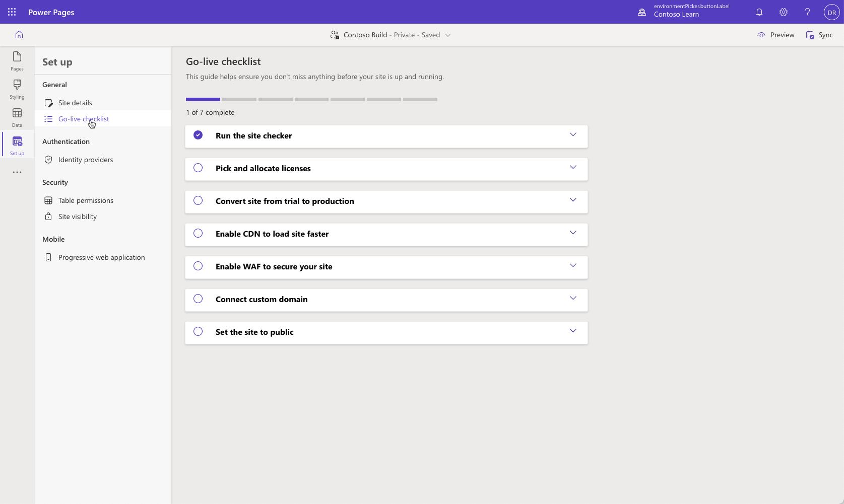Open Help via the question mark icon
The width and height of the screenshot is (844, 504).
(x=807, y=12)
